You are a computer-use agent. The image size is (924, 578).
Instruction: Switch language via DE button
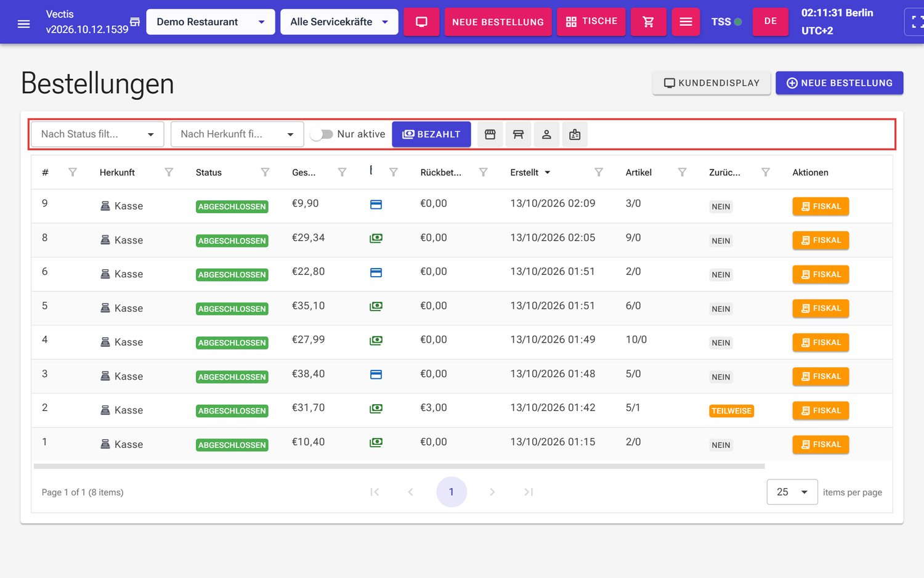(770, 22)
